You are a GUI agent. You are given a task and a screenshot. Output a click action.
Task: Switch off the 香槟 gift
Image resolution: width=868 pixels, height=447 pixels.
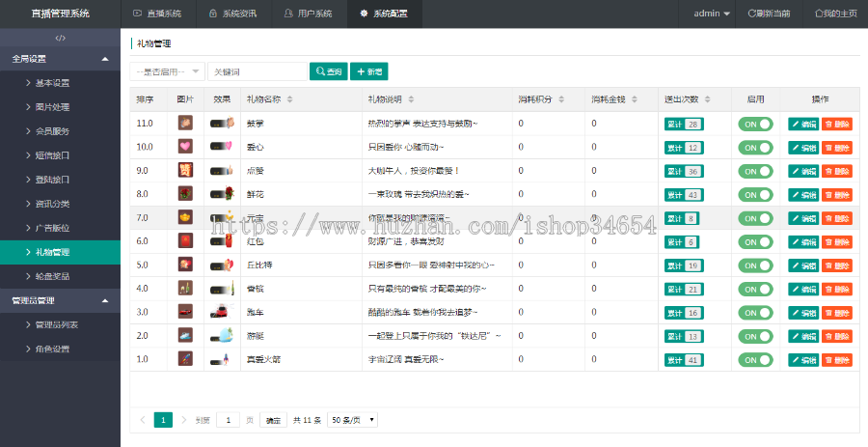pyautogui.click(x=755, y=289)
